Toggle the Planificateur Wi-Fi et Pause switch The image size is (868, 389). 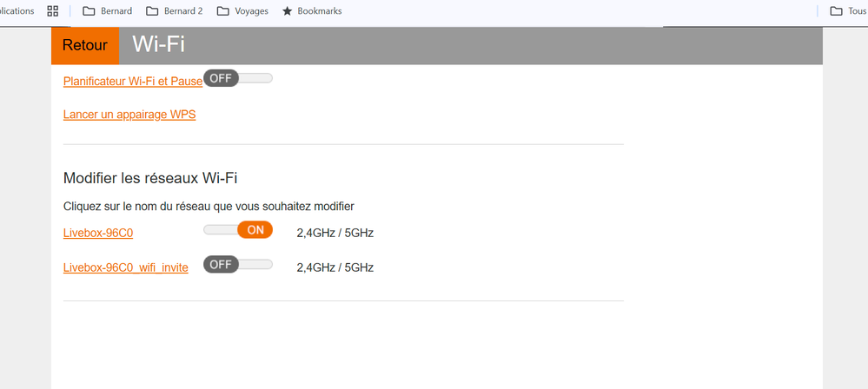click(238, 78)
